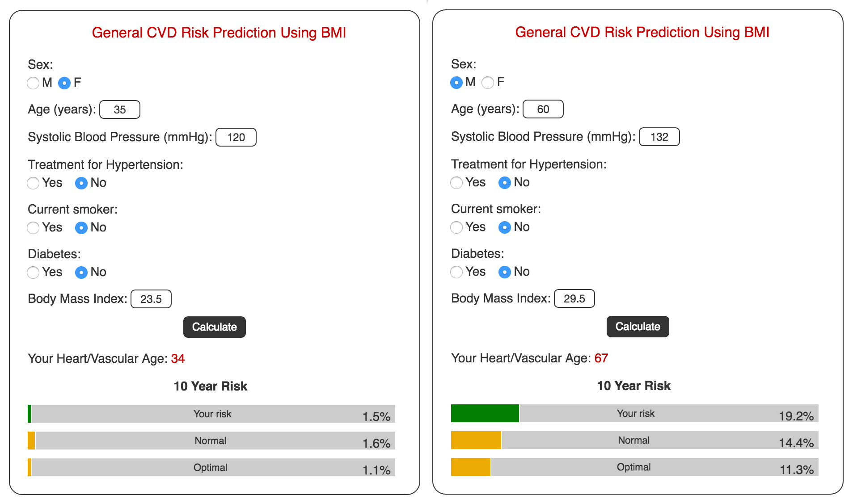The width and height of the screenshot is (853, 504).
Task: Select Female sex in right calculator
Action: [488, 83]
